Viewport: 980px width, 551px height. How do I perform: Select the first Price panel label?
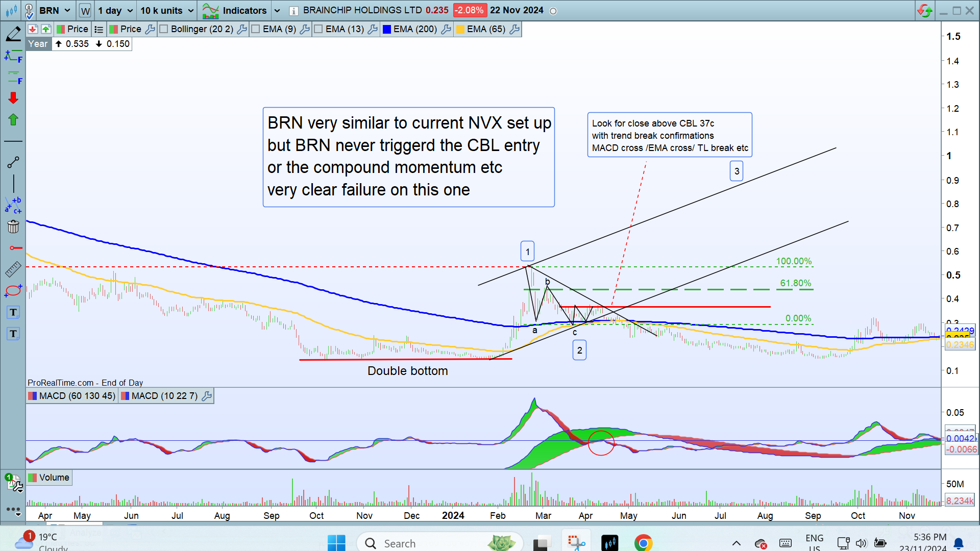click(x=73, y=29)
